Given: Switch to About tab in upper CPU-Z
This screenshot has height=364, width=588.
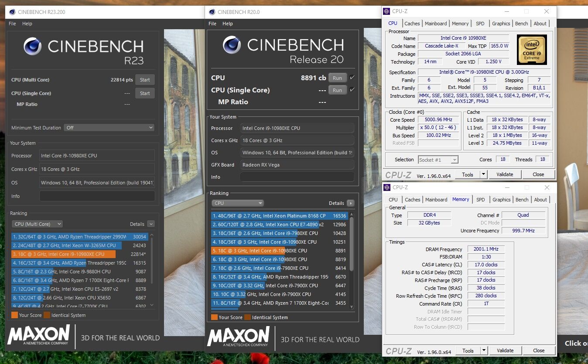Looking at the screenshot, I should pos(540,24).
